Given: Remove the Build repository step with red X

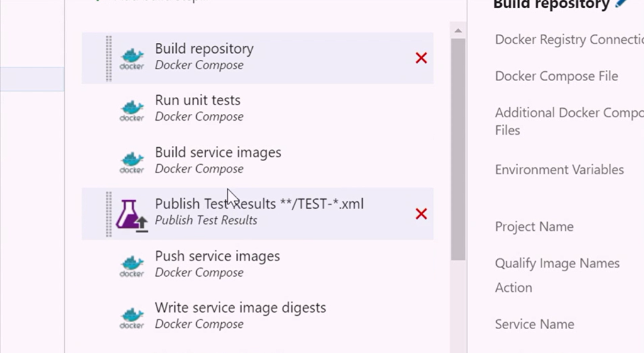Looking at the screenshot, I should click(x=421, y=58).
